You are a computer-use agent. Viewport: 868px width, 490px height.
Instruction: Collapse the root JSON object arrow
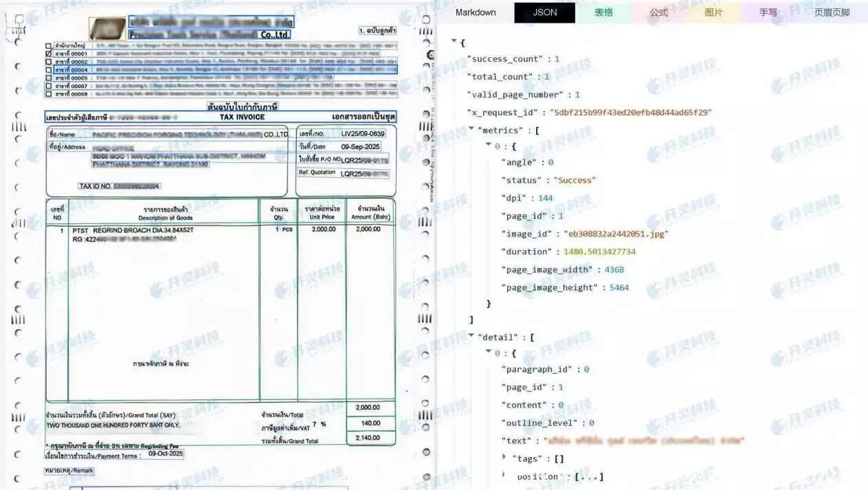(454, 42)
